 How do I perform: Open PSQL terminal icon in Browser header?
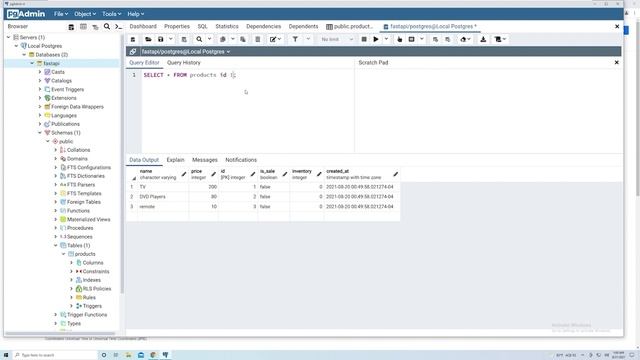(118, 27)
